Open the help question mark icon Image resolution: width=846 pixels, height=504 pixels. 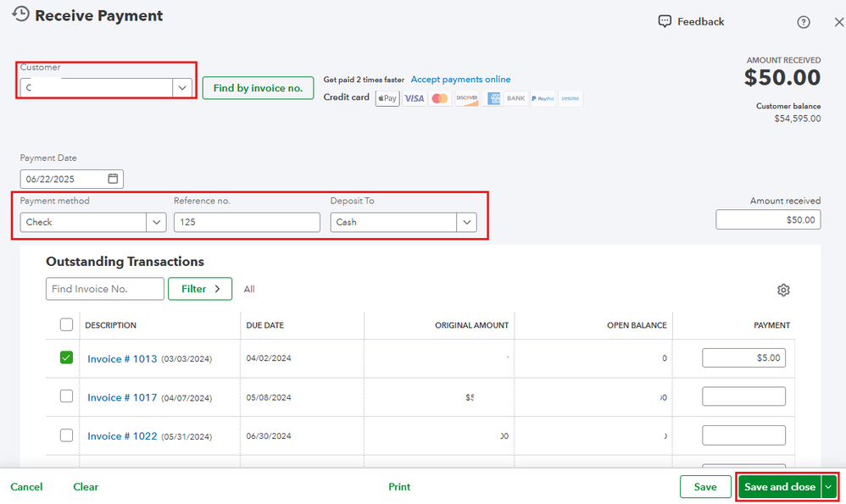(804, 22)
